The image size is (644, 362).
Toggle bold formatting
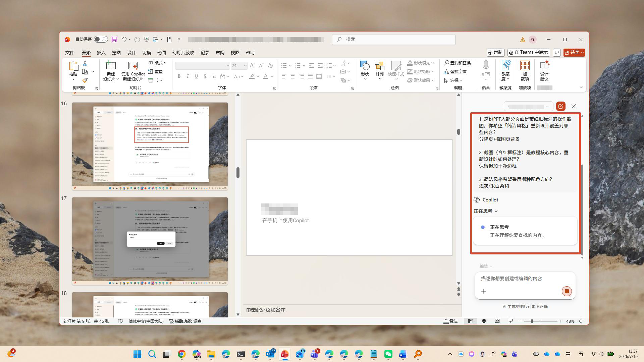pyautogui.click(x=179, y=76)
